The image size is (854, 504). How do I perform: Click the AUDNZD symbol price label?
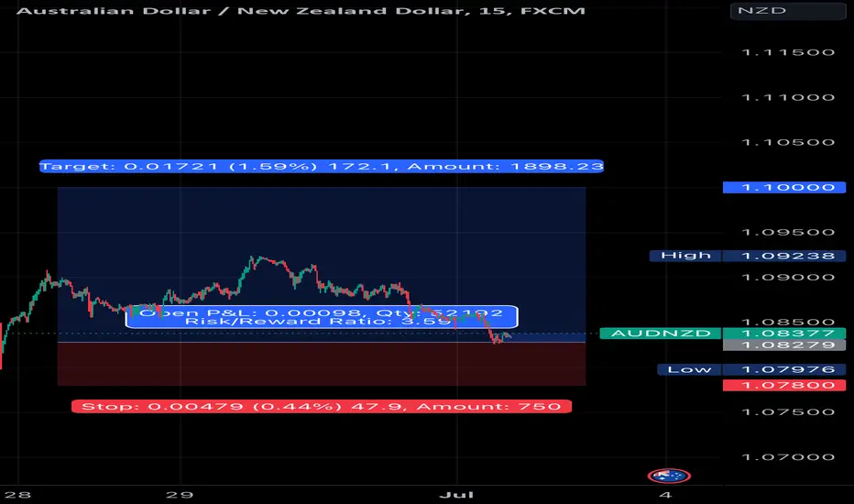(661, 333)
